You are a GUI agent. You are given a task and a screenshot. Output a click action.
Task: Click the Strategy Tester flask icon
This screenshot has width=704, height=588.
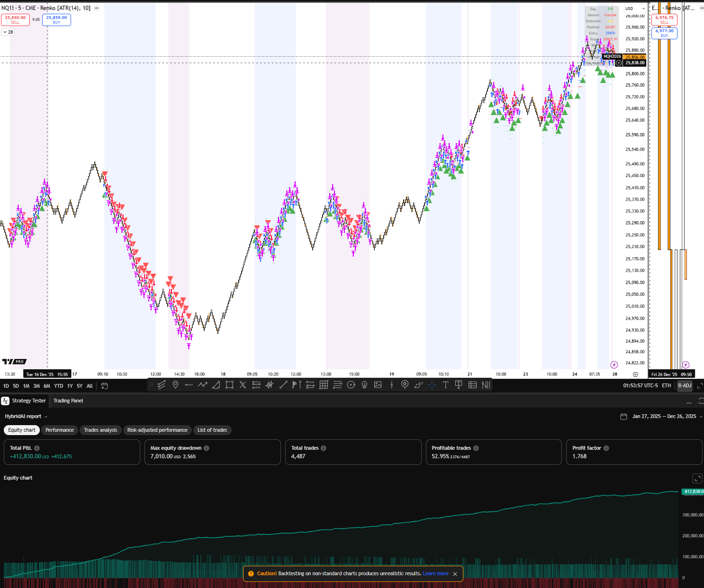click(x=5, y=401)
